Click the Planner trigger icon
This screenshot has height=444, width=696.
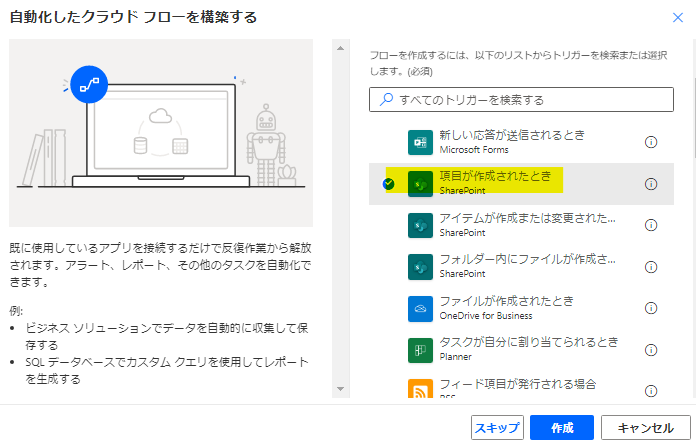420,350
